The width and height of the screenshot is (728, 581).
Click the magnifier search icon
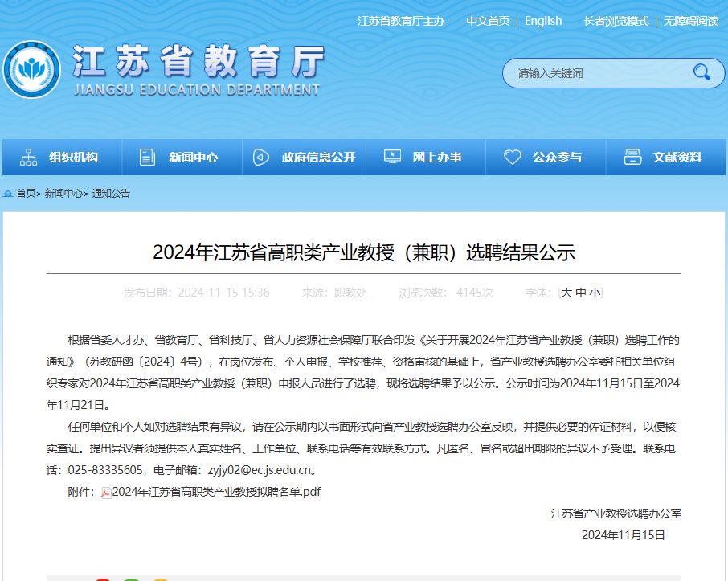pos(701,72)
